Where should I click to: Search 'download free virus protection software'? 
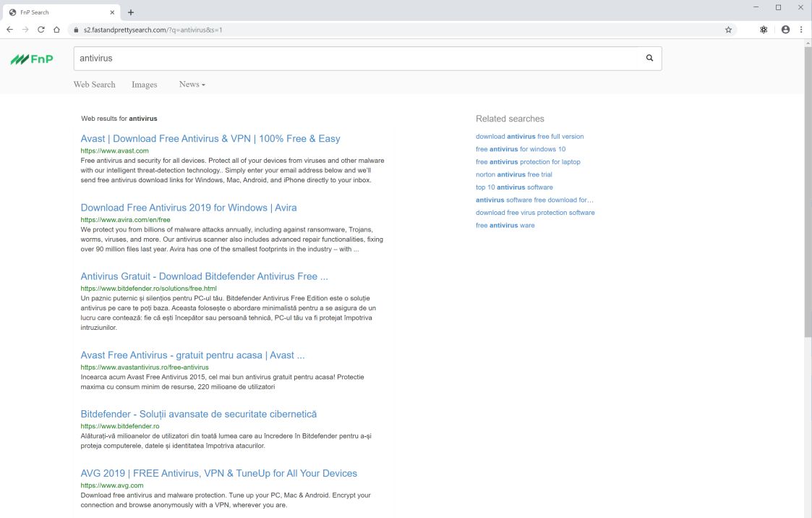[535, 213]
